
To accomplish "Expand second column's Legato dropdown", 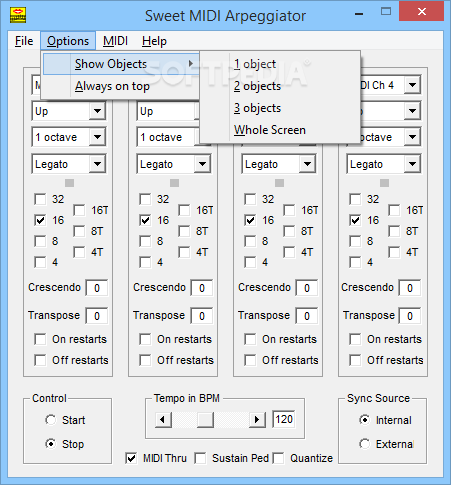I will (202, 164).
